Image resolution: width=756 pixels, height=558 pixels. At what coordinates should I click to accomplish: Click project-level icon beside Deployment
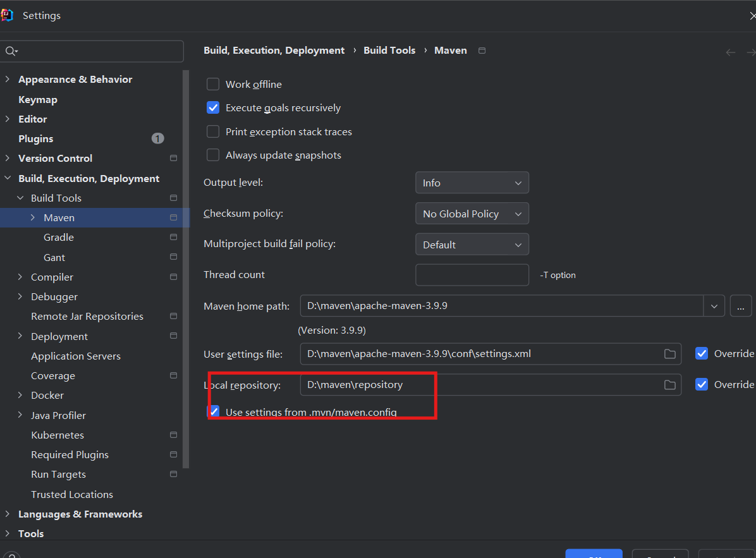174,336
